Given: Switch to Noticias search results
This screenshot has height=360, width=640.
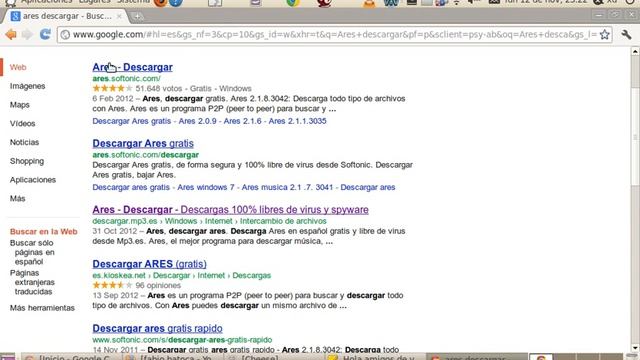Looking at the screenshot, I should click(x=24, y=142).
